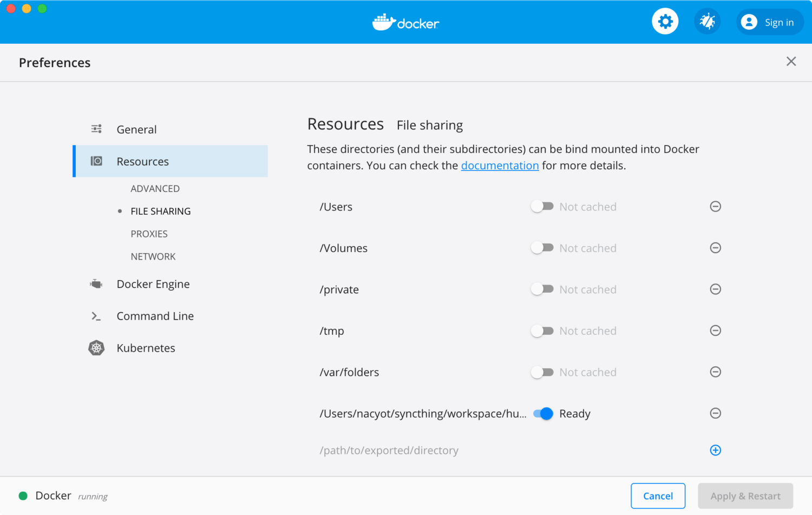Screen dimensions: 812x515
Task: Click the File sharing heading
Action: pos(430,126)
